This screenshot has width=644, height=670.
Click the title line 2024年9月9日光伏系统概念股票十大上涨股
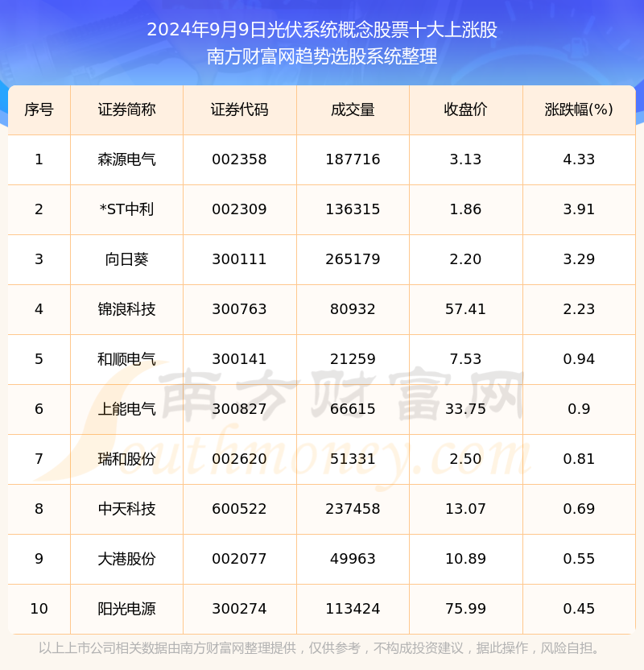tap(322, 30)
